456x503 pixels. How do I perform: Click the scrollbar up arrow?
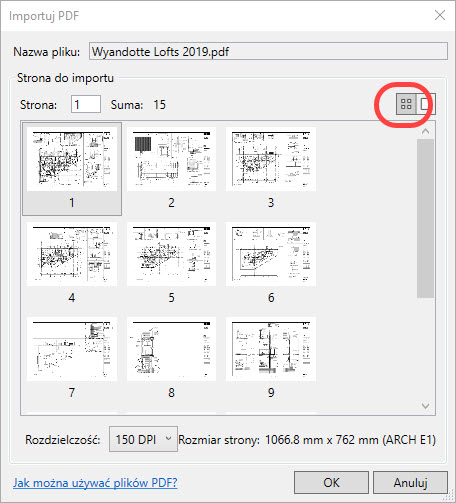point(425,131)
